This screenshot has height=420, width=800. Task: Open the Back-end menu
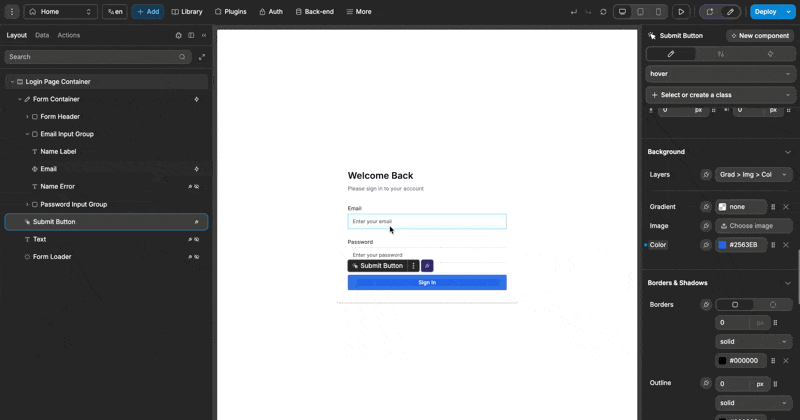tap(315, 12)
